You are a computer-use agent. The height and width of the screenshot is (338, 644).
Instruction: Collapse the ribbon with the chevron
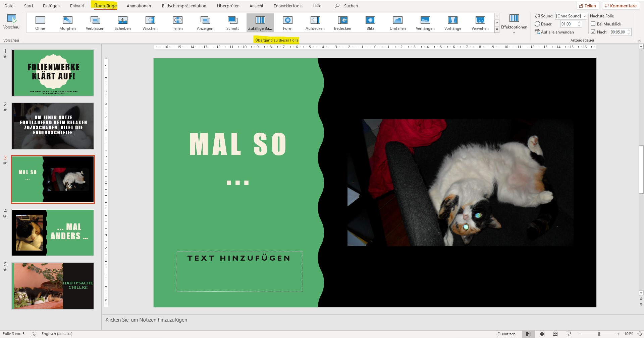[x=639, y=41]
